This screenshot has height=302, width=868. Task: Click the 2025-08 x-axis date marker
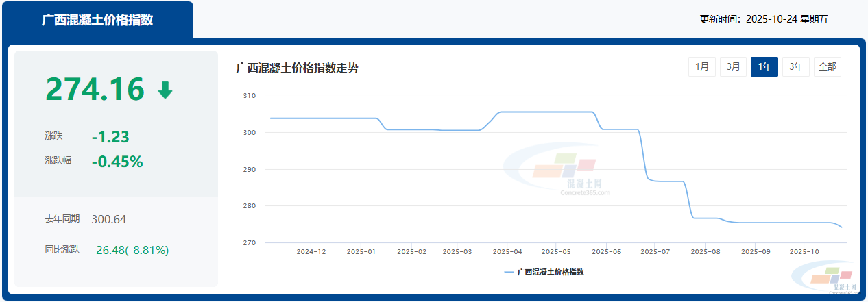[x=705, y=252]
